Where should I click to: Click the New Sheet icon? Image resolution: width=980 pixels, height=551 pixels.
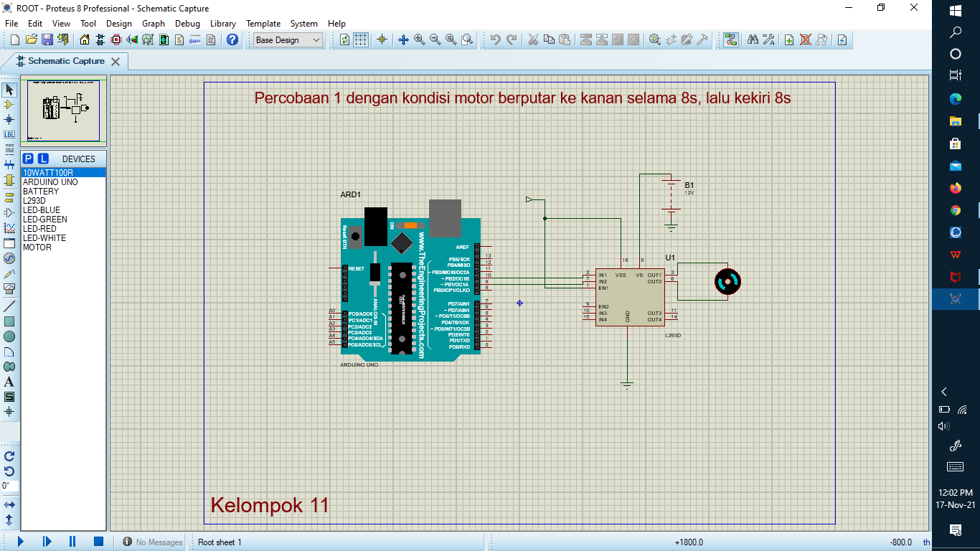789,40
